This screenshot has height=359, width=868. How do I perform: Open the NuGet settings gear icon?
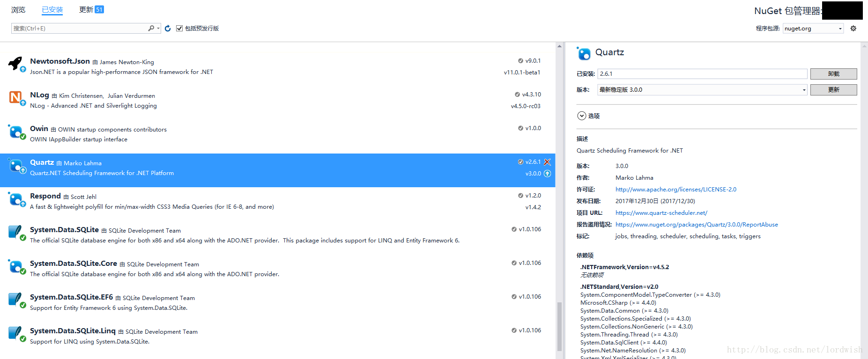tap(853, 29)
